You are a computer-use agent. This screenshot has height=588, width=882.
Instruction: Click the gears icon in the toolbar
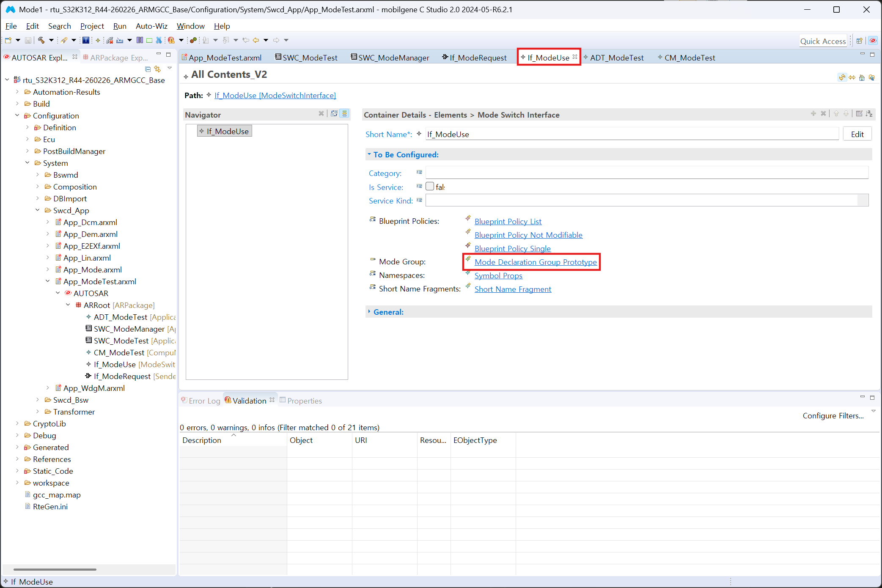[193, 40]
